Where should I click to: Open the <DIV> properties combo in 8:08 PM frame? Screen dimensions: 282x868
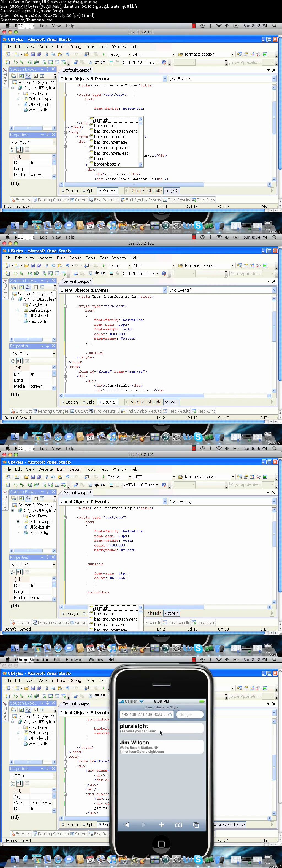(54, 776)
